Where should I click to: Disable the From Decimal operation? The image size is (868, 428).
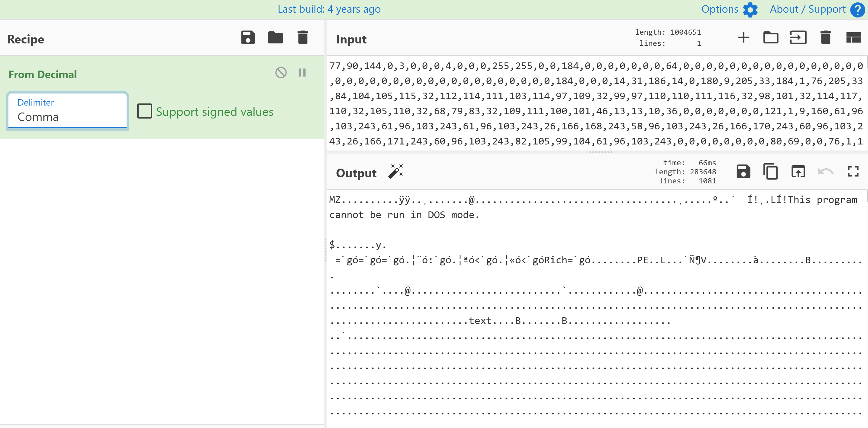pyautogui.click(x=281, y=72)
